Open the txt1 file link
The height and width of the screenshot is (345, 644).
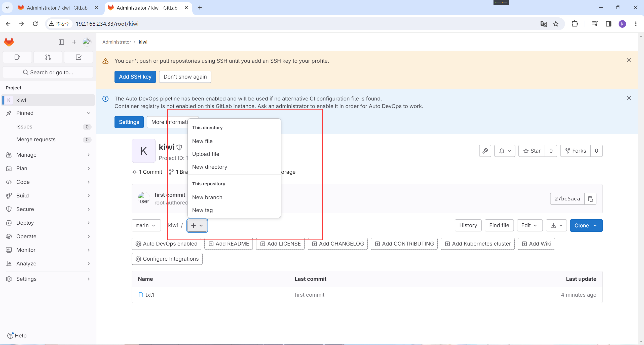point(149,295)
